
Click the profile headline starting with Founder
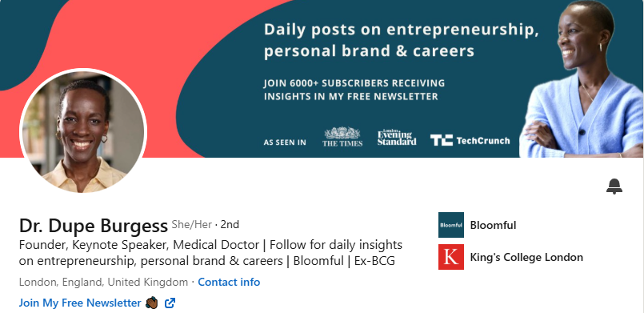click(210, 253)
